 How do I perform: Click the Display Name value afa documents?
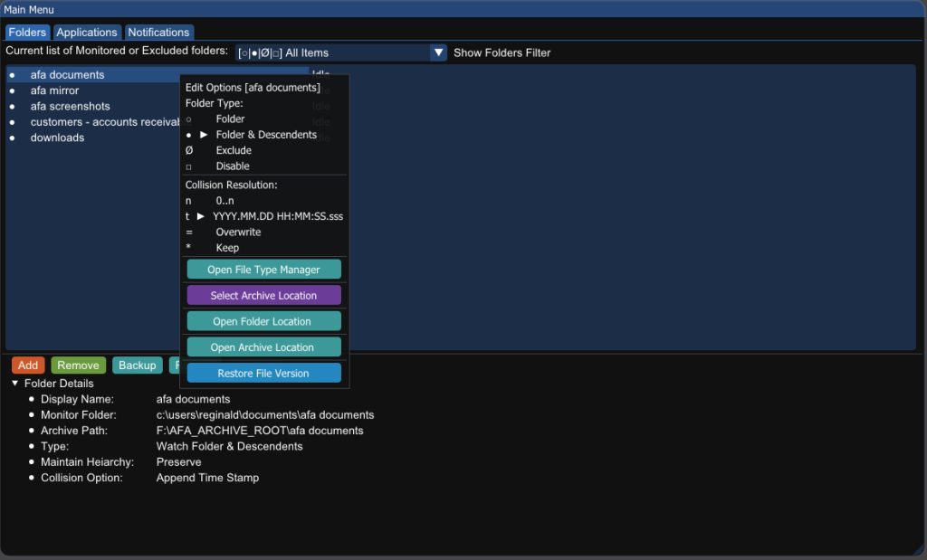(194, 399)
